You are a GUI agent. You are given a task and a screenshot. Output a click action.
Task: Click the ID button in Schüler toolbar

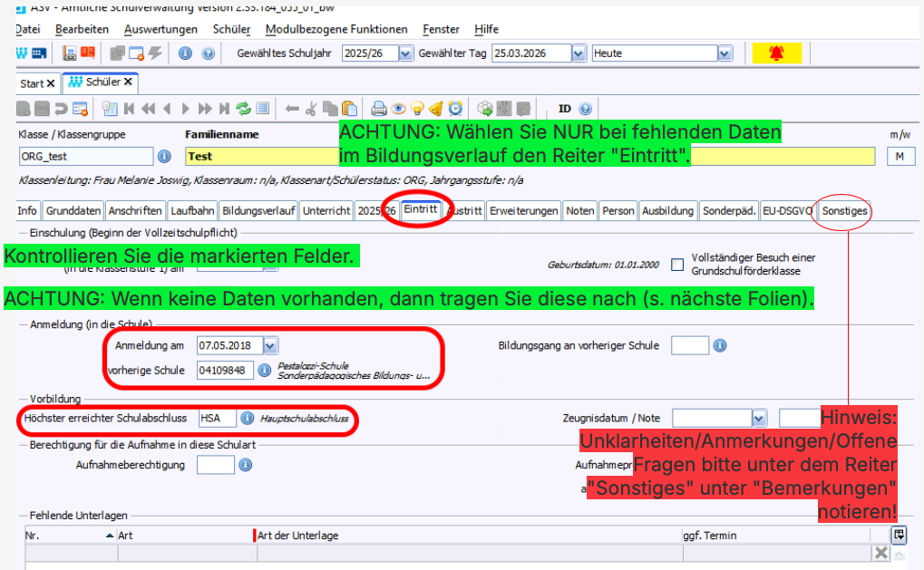click(x=565, y=109)
